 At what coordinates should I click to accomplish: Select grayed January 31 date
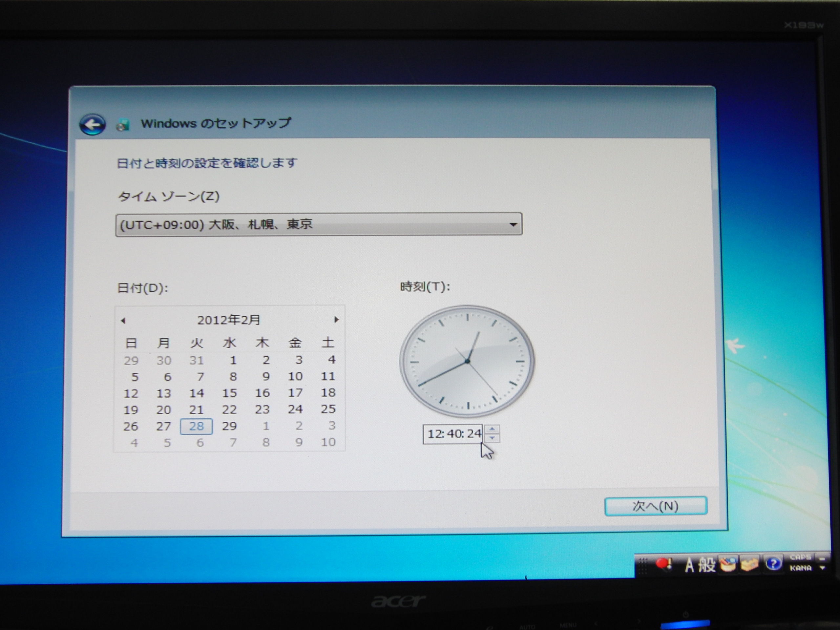coord(197,360)
